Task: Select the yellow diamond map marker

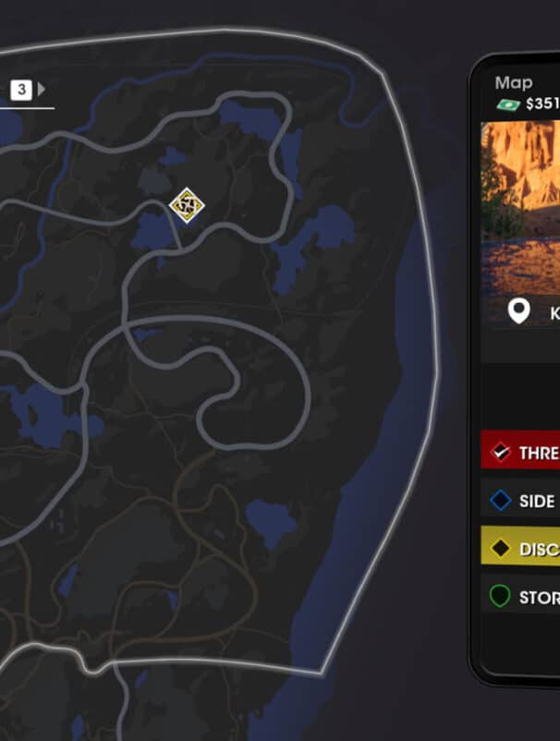Action: click(187, 204)
